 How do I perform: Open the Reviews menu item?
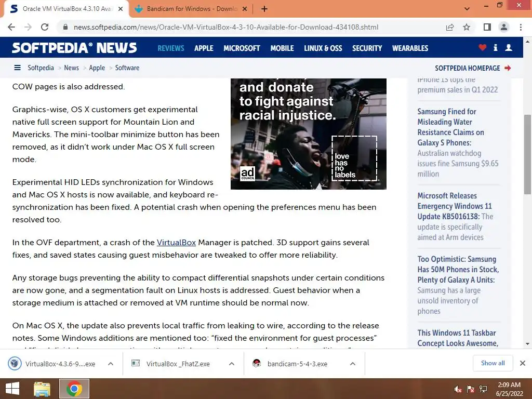170,48
